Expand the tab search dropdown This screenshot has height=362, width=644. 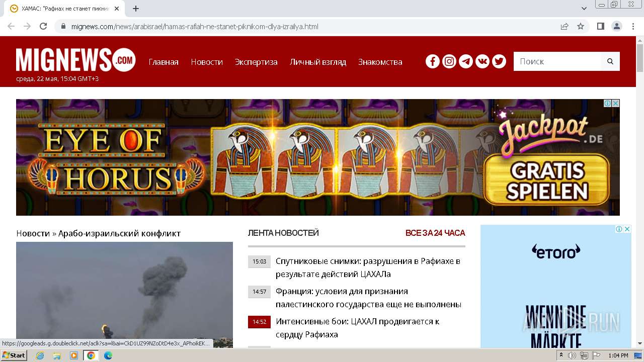click(584, 8)
